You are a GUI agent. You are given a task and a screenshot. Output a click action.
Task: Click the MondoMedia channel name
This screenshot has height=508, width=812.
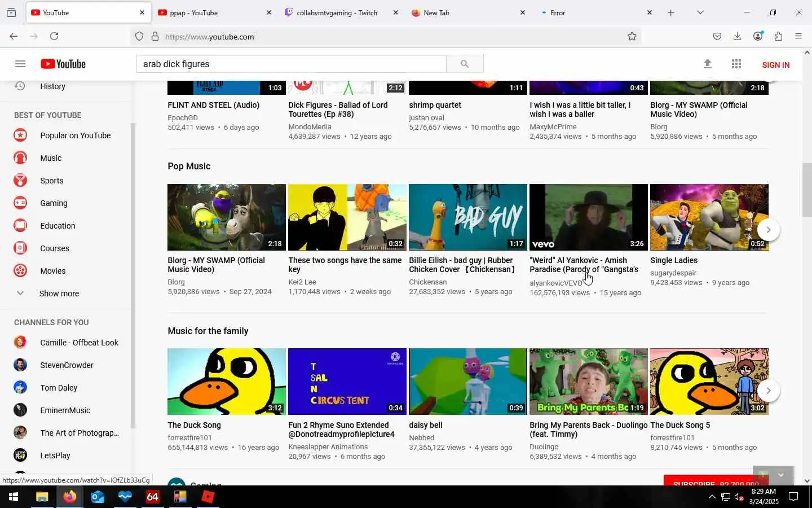pyautogui.click(x=310, y=127)
